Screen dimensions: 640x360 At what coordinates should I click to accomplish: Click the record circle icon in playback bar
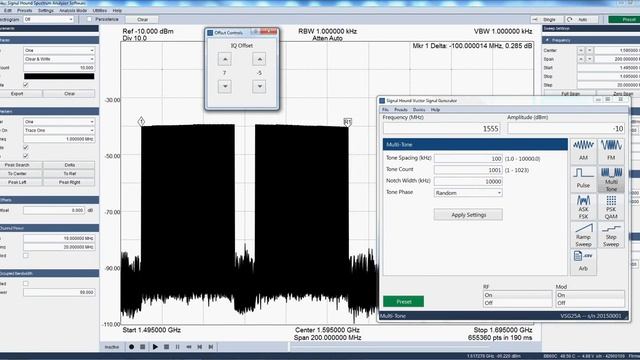pyautogui.click(x=131, y=347)
